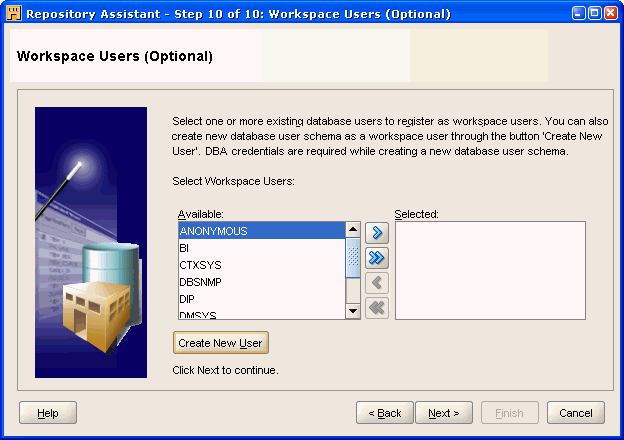Click the single left arrow remove button
The width and height of the screenshot is (624, 440).
coord(377,283)
